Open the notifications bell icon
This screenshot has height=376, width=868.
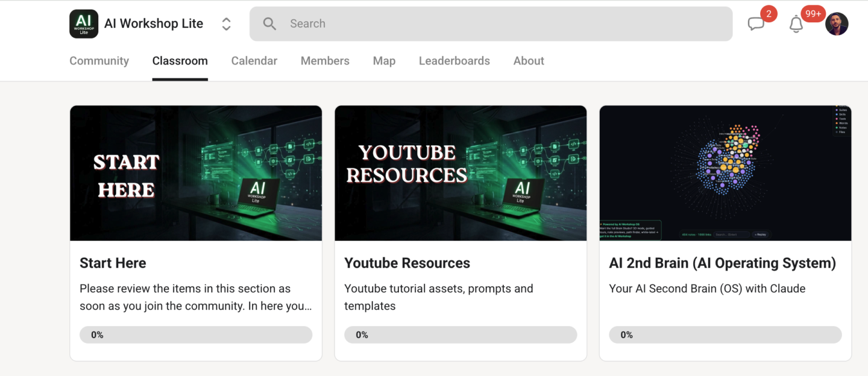796,24
